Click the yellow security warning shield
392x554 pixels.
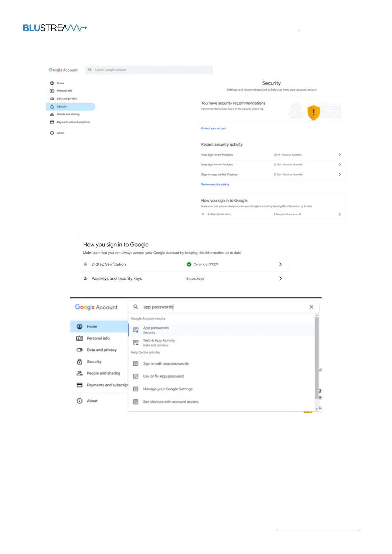click(313, 113)
